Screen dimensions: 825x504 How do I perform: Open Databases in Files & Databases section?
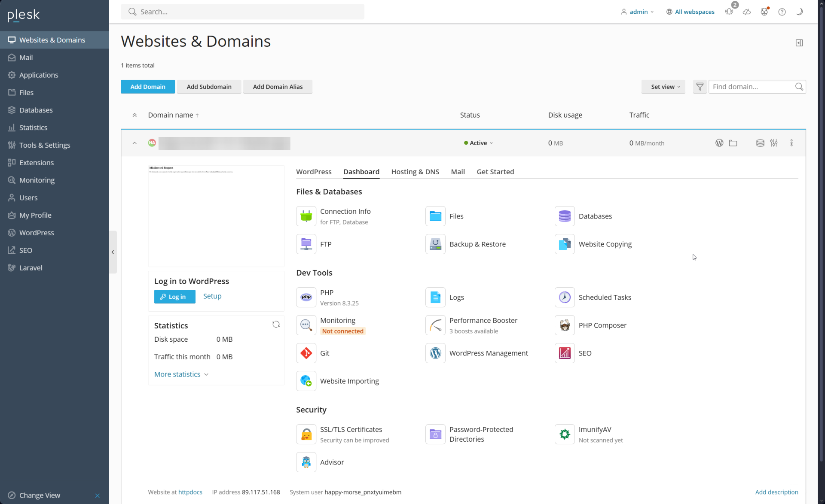click(583, 216)
